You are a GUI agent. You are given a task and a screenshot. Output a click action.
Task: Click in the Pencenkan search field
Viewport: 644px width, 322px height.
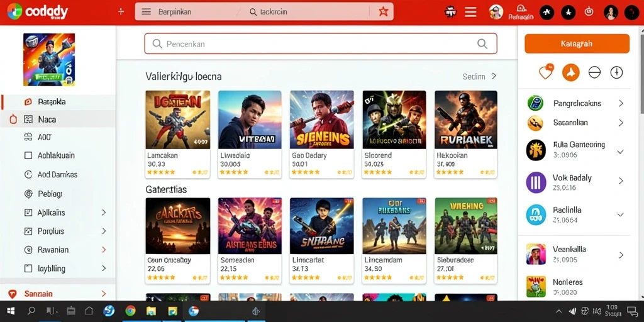(320, 43)
